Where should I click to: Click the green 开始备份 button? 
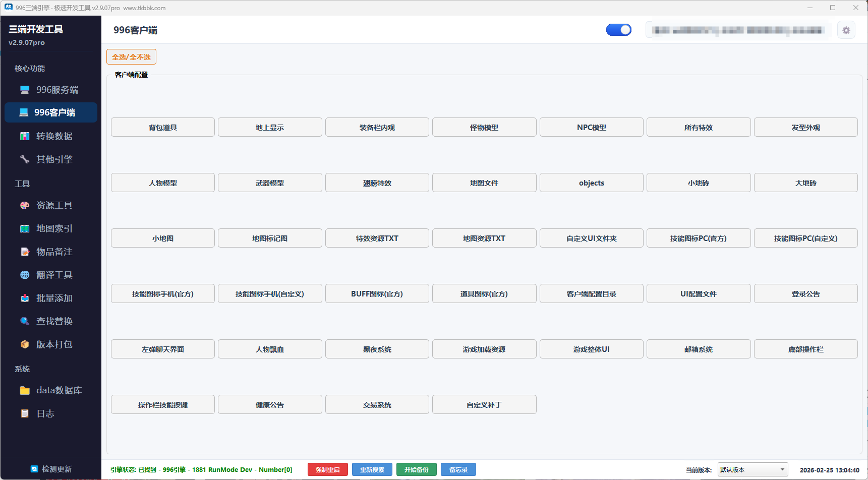tap(416, 469)
